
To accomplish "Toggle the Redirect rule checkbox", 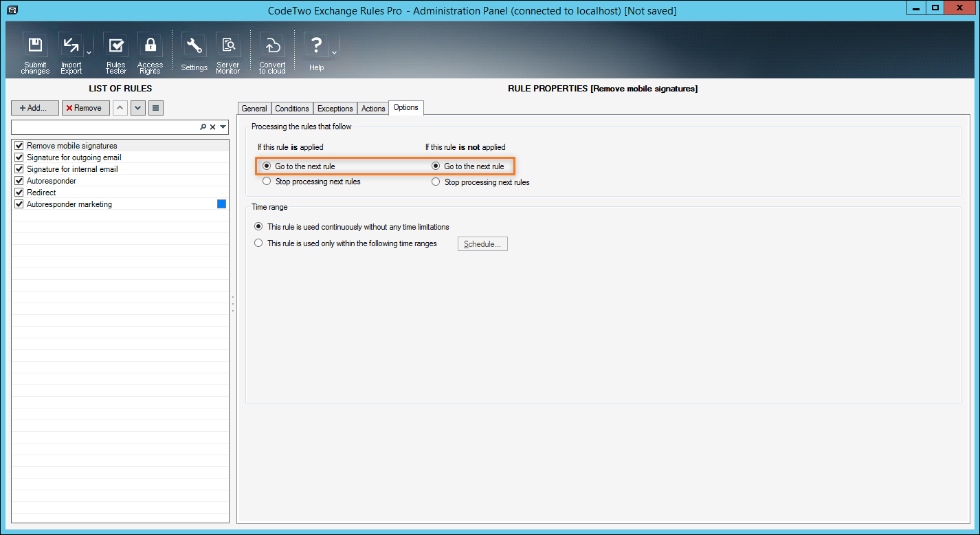I will [x=19, y=193].
